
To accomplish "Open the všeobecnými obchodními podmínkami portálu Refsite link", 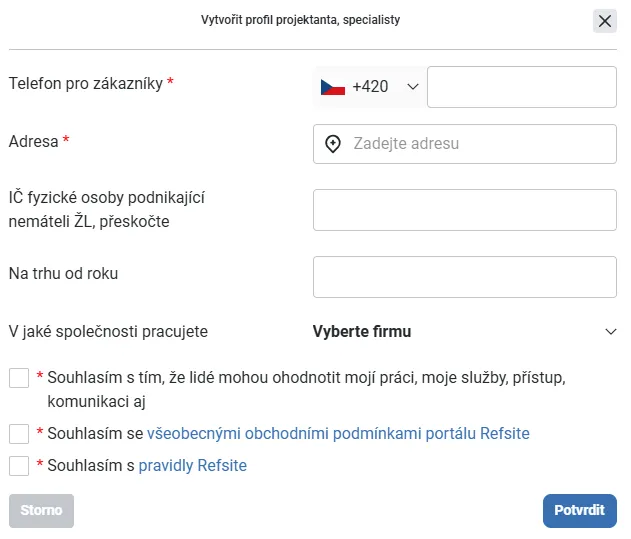I will click(x=338, y=434).
